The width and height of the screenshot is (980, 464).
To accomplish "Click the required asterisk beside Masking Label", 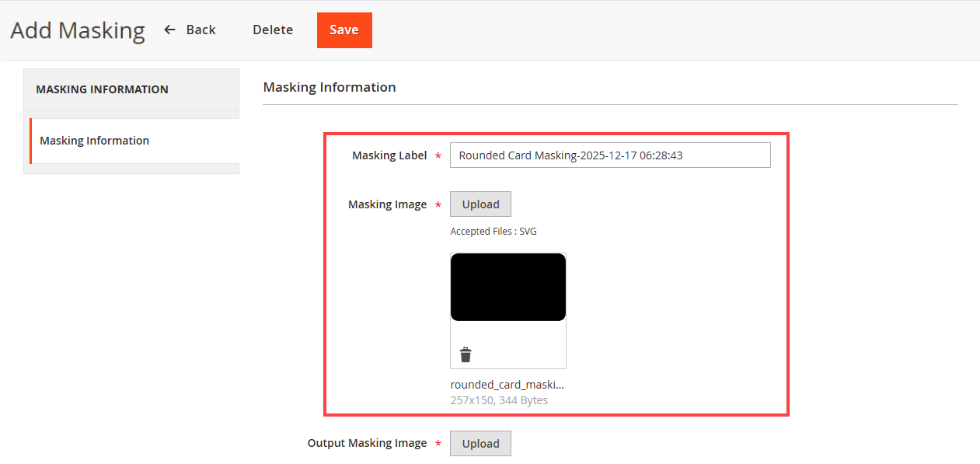I will 438,156.
